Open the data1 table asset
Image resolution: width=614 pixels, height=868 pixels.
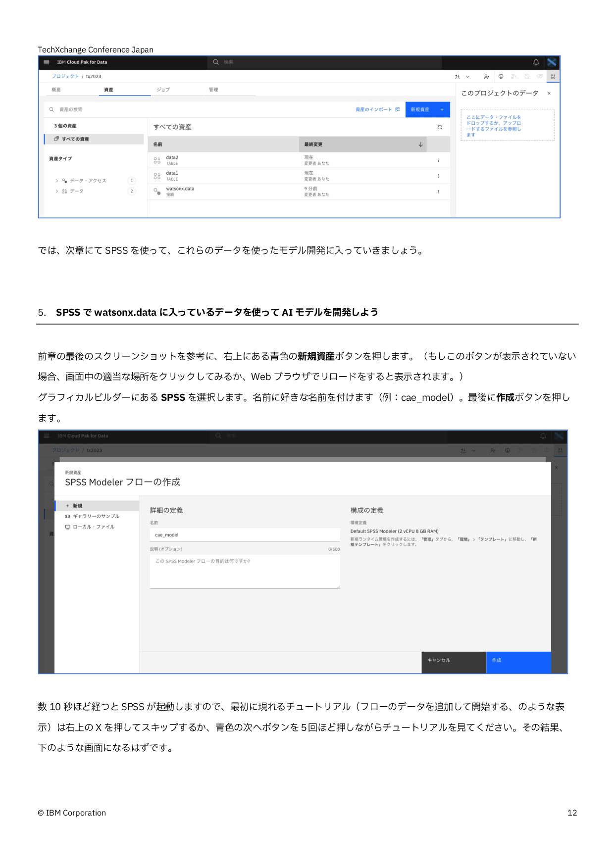172,174
